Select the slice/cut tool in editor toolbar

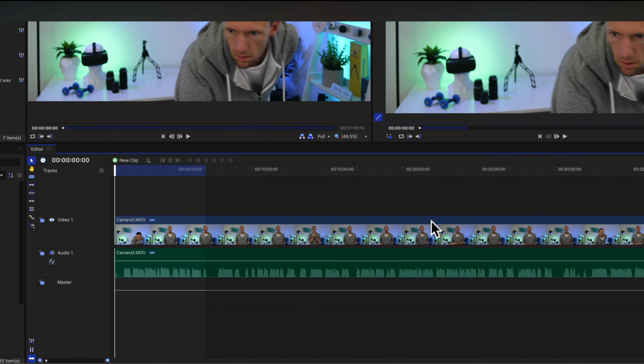pyautogui.click(x=31, y=177)
